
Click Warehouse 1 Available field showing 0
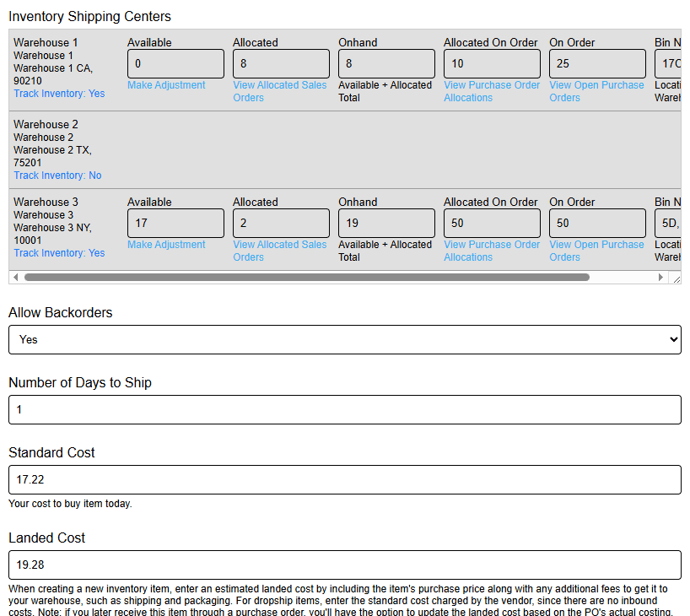click(175, 64)
